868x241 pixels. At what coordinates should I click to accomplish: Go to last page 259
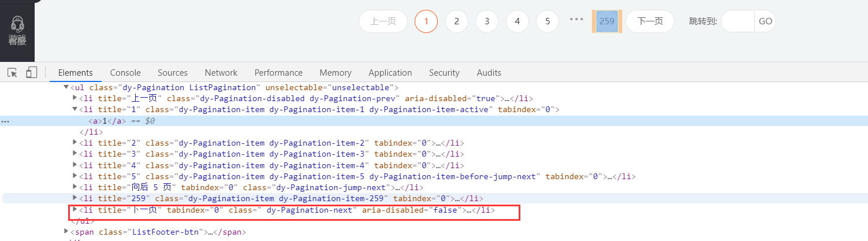[x=607, y=21]
